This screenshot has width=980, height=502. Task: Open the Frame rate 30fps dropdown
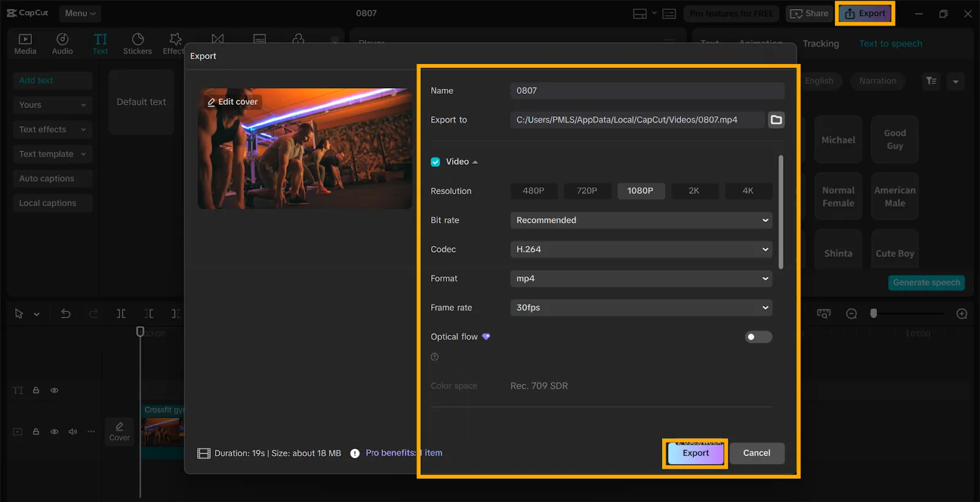[x=641, y=308]
